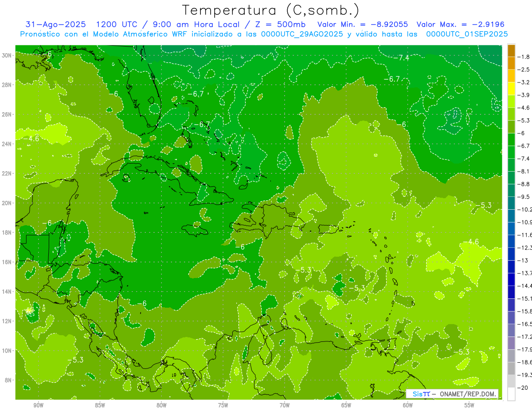Click the "85W" longitude axis label

click(100, 405)
